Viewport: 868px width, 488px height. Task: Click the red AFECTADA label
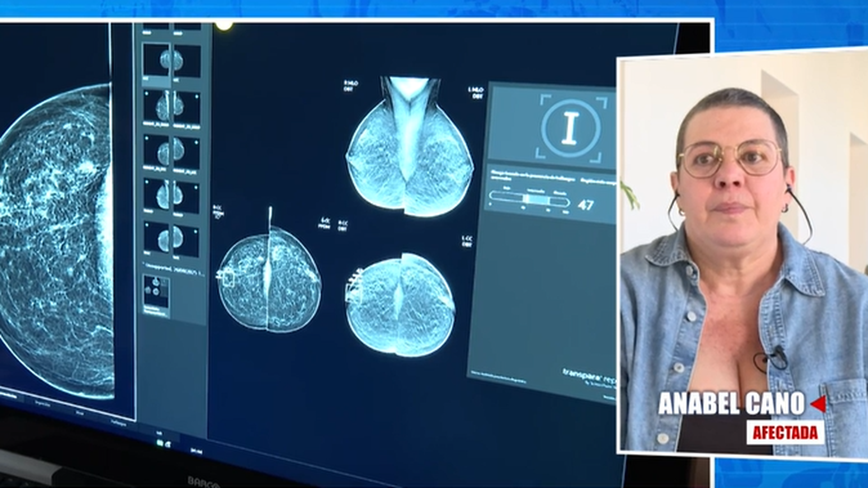(x=785, y=432)
